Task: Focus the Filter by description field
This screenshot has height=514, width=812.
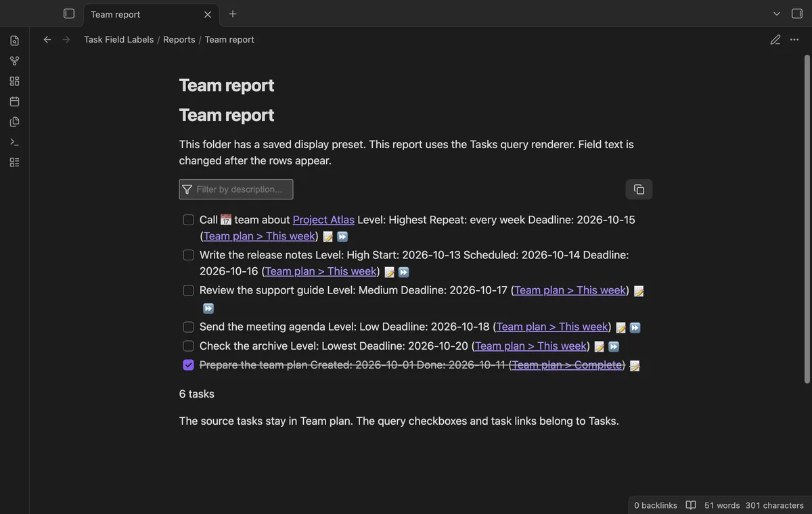Action: tap(236, 189)
